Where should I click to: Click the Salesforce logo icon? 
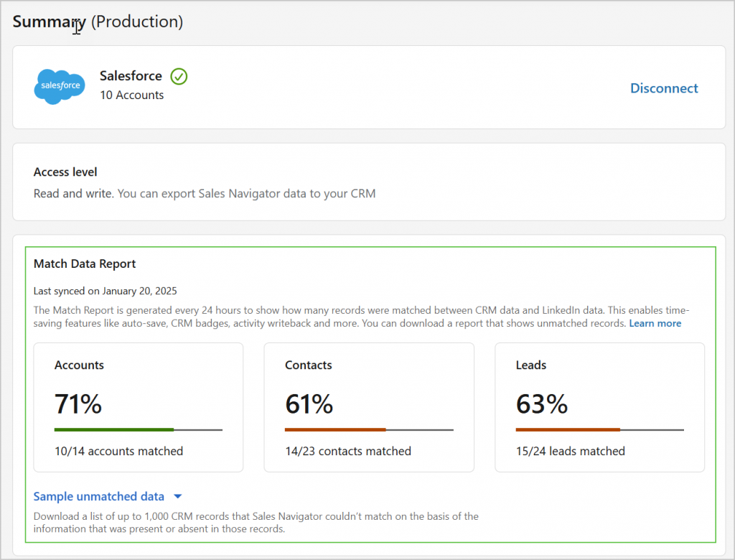59,86
